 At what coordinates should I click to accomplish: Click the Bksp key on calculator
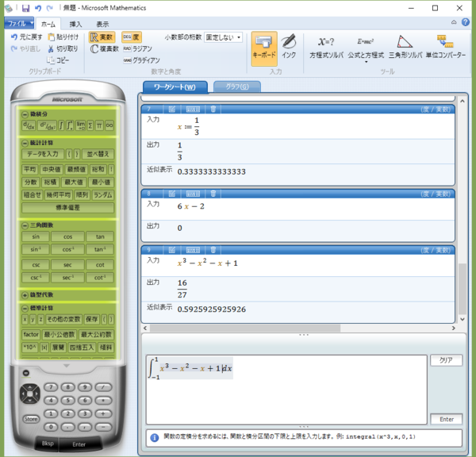tap(48, 444)
